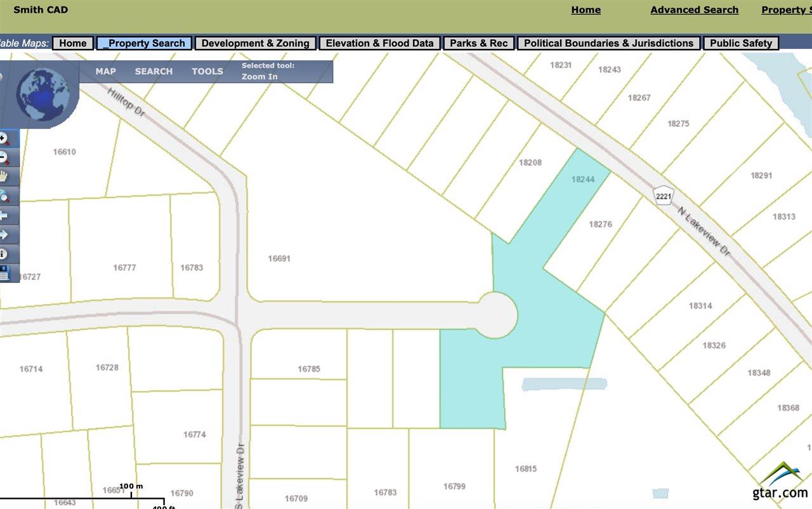Click the save floppy disk icon
The width and height of the screenshot is (812, 509).
[4, 273]
